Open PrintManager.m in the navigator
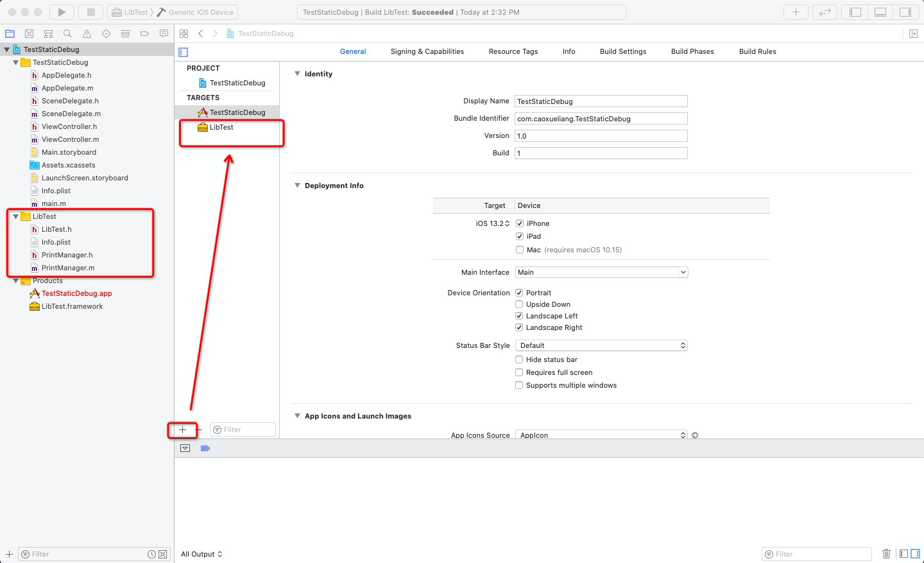 (68, 268)
